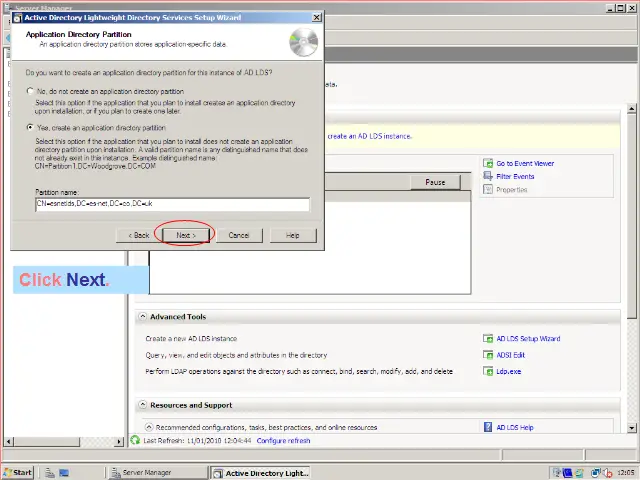
Task: Collapse Recommended configurations subsection
Action: (149, 427)
